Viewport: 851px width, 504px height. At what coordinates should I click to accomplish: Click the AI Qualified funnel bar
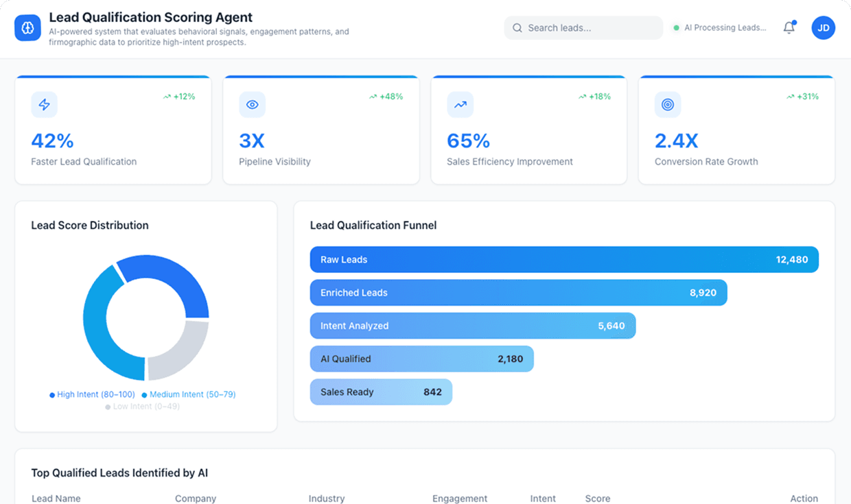[x=421, y=359]
